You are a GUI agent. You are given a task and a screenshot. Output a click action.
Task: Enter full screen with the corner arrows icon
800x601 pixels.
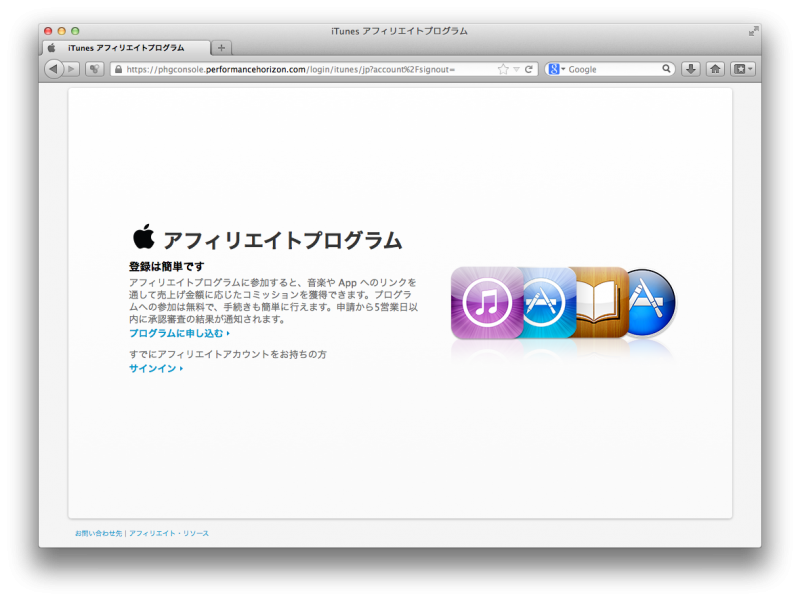click(x=753, y=31)
